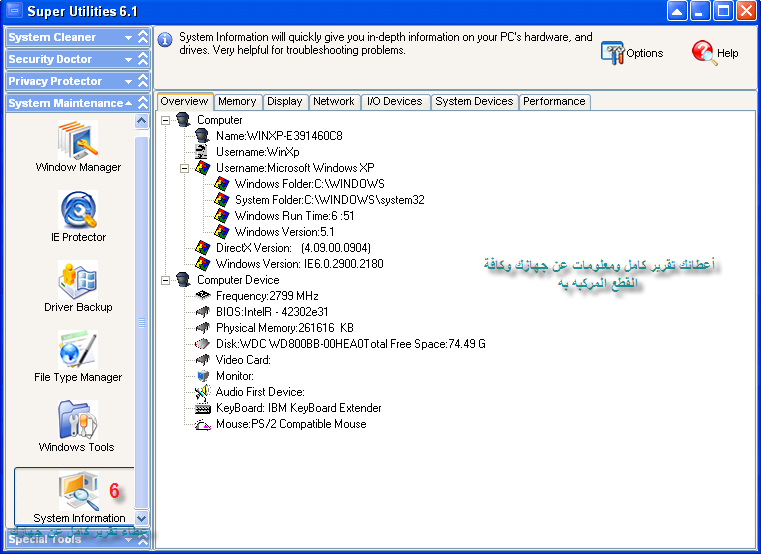Click hard disk icon beside Disk:WDC
Viewport: 761px width, 554px height.
click(202, 344)
